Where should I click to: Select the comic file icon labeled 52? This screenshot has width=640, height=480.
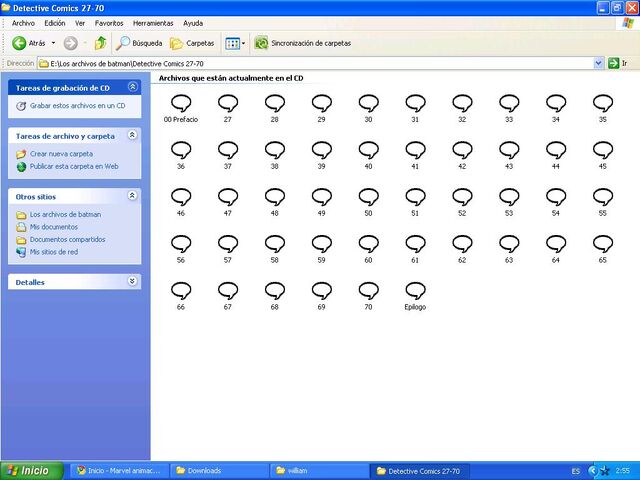pyautogui.click(x=462, y=197)
